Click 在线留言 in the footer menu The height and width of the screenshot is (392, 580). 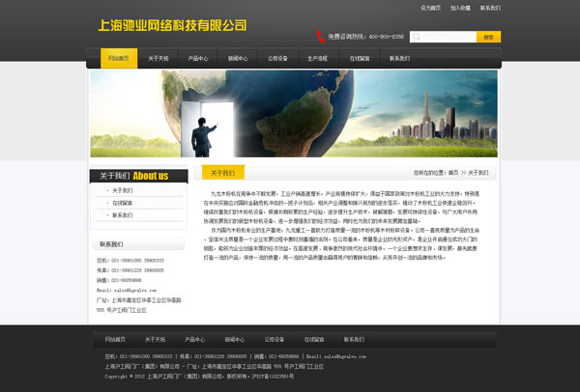click(314, 339)
